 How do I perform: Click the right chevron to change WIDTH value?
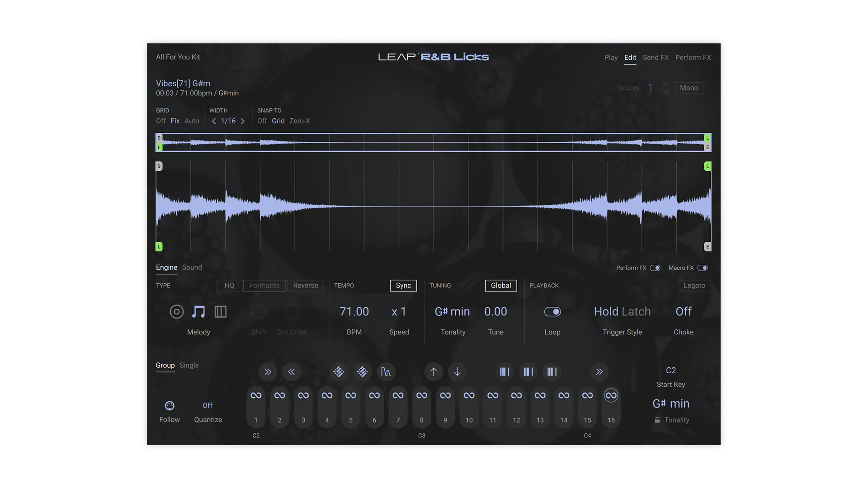[242, 121]
